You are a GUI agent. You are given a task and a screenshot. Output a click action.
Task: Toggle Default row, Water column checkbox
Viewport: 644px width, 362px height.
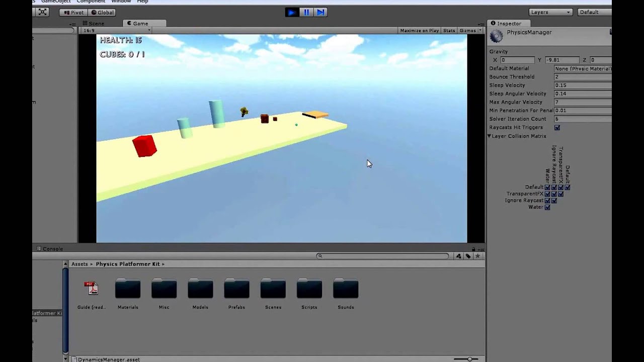547,188
